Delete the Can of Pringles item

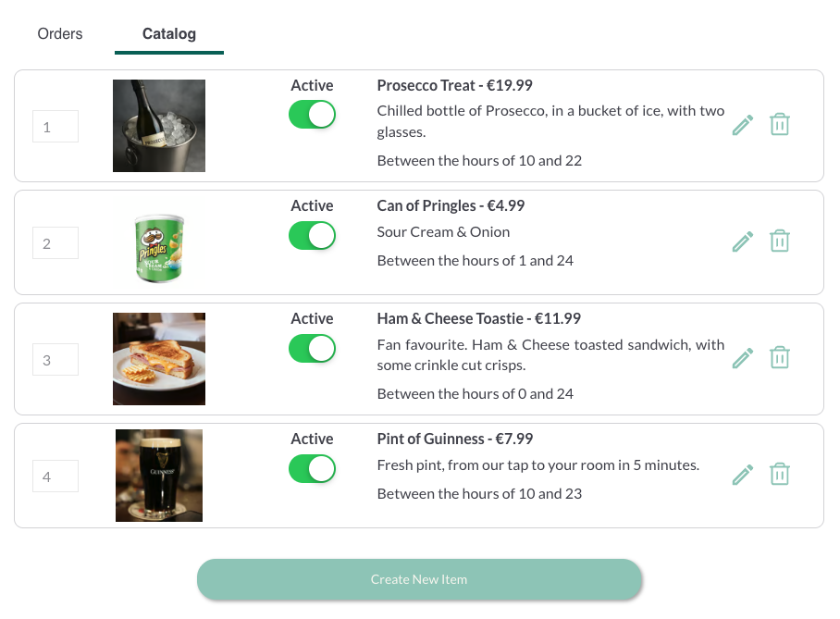tap(779, 241)
